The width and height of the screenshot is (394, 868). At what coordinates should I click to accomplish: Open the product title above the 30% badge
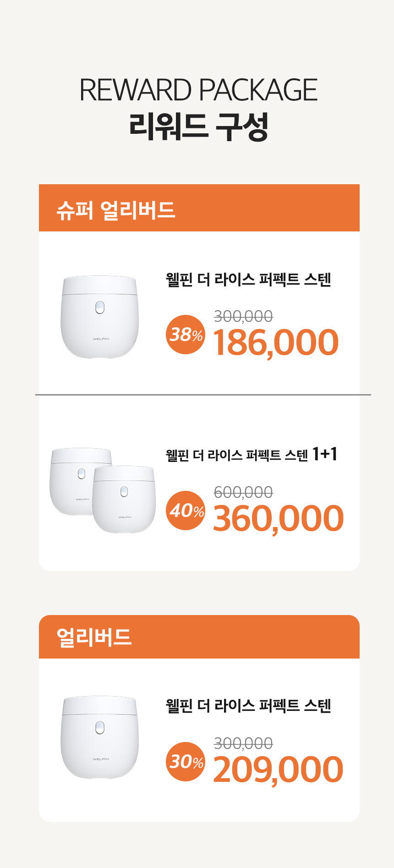[248, 706]
